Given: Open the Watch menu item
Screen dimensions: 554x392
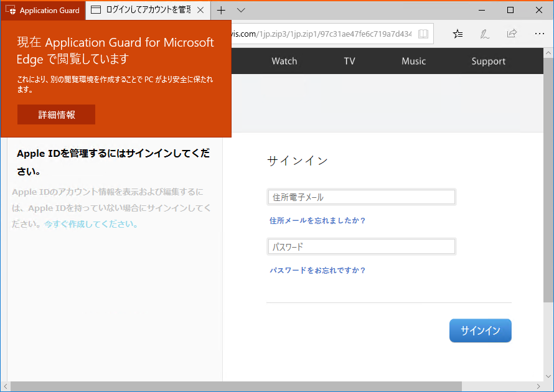Looking at the screenshot, I should [284, 61].
